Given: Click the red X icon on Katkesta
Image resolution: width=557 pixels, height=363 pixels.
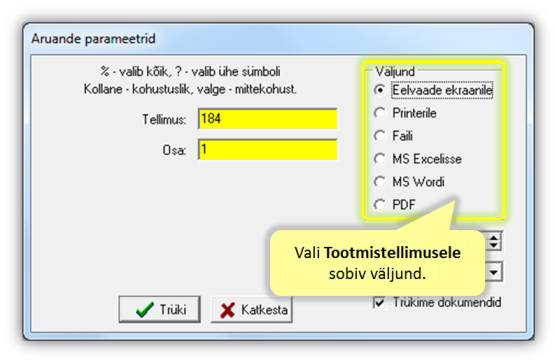Looking at the screenshot, I should [227, 310].
